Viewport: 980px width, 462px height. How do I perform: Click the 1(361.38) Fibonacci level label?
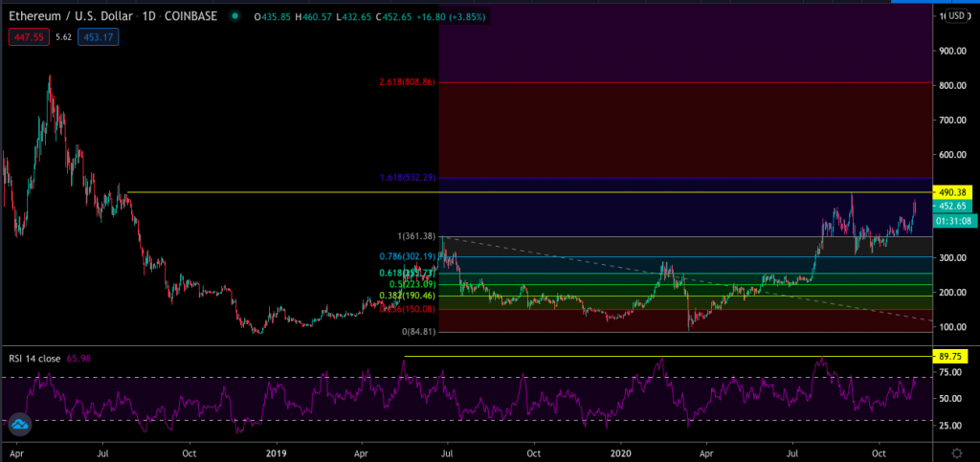click(x=410, y=236)
